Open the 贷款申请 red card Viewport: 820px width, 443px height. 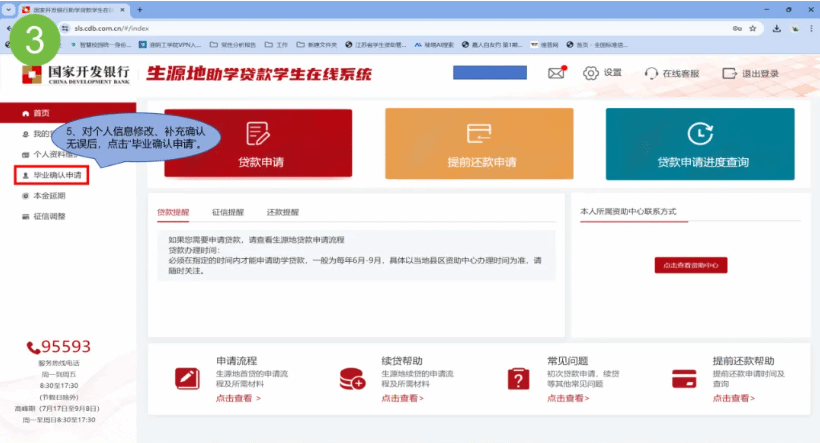pos(258,143)
